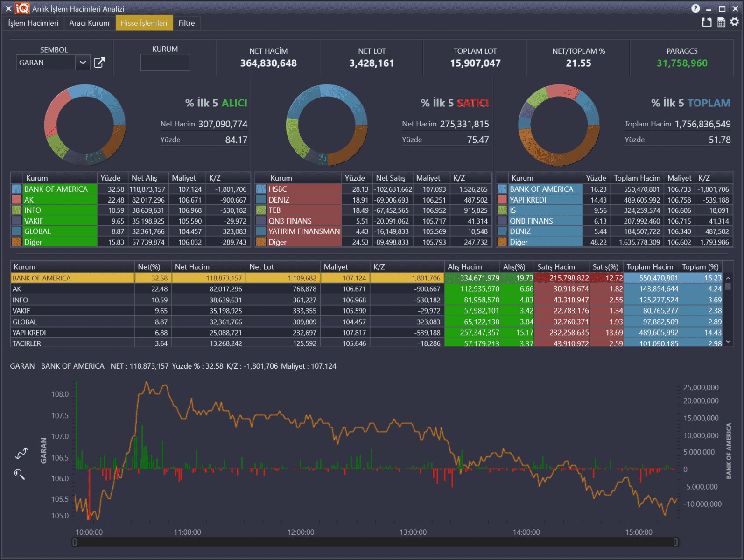744x560 pixels.
Task: Select QNB FINANS row in sellers table
Action: coord(373,221)
